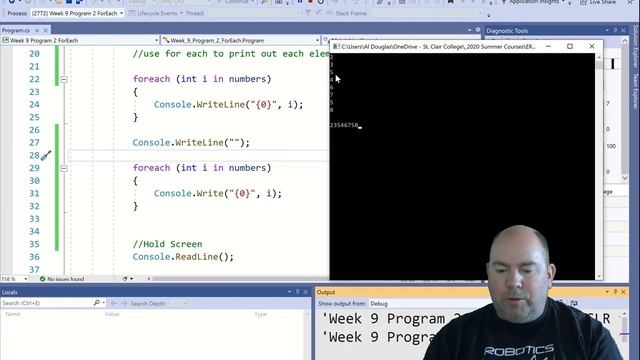
Task: Select the Program.cs editor tab
Action: (x=16, y=30)
